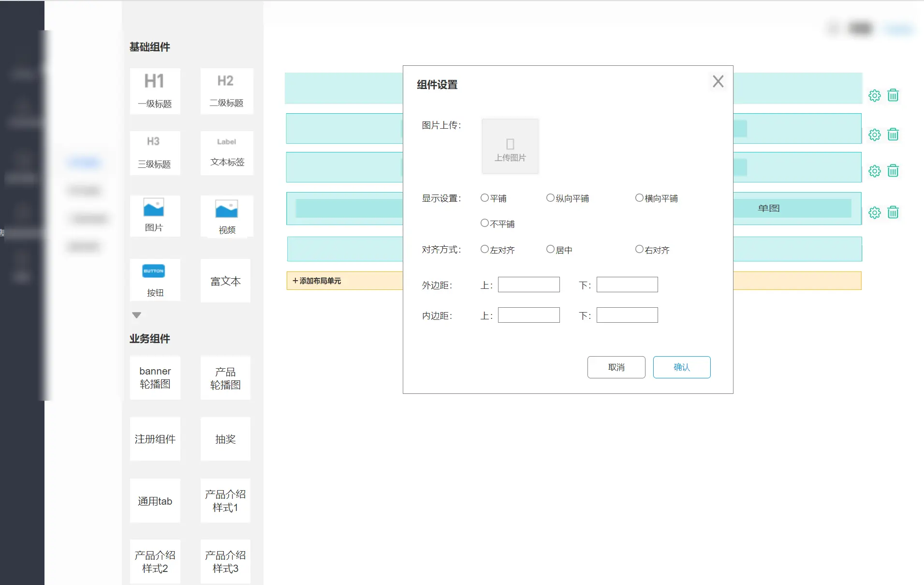
Task: Select the H1 一级标题 component
Action: (155, 90)
